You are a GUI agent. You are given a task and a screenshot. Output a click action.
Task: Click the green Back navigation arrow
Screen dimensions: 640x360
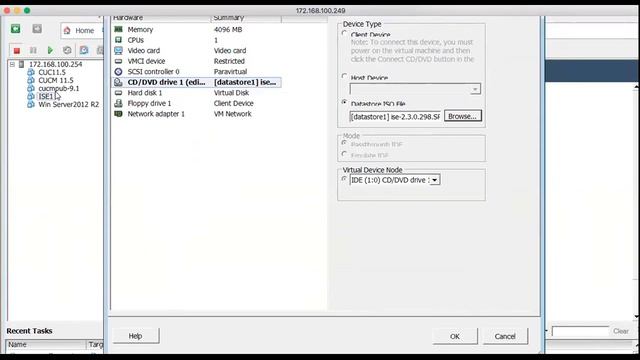[x=16, y=29]
